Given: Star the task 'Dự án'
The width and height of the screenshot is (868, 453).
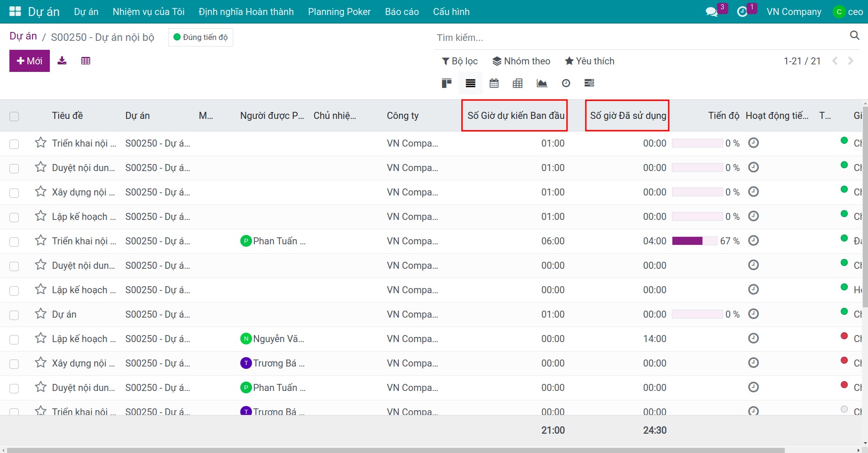Looking at the screenshot, I should (x=41, y=313).
